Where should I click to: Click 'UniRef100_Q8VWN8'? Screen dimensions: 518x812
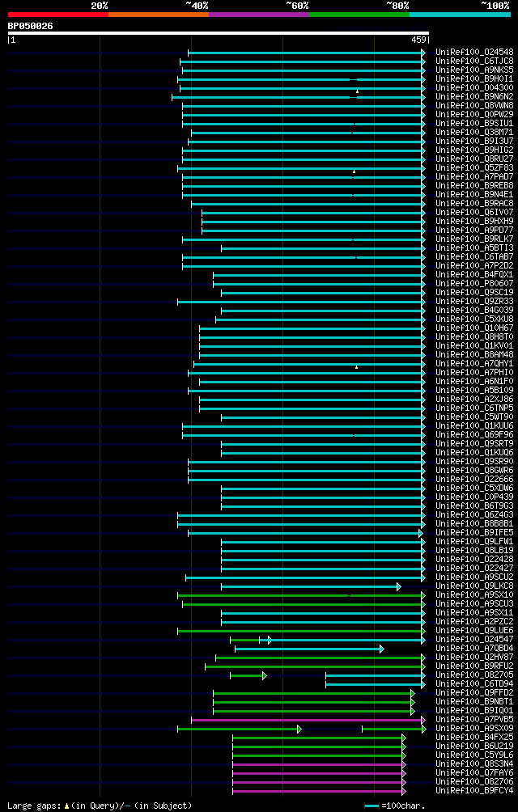(x=474, y=106)
